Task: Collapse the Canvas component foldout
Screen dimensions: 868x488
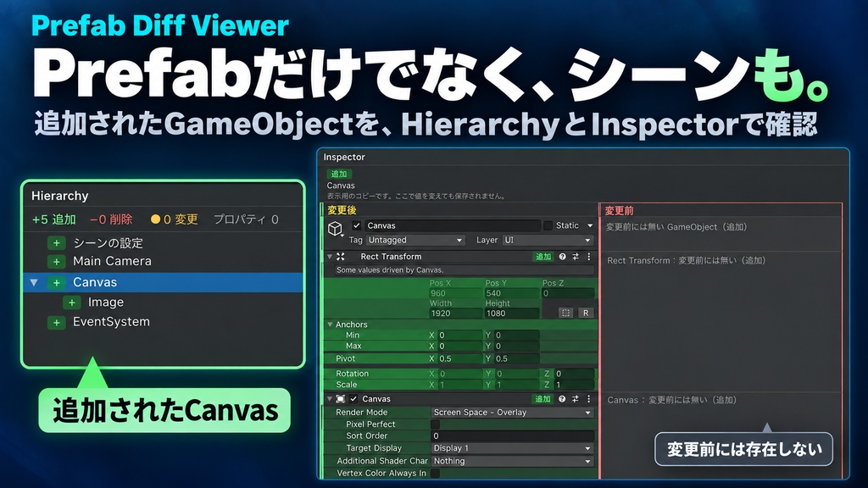Action: pyautogui.click(x=330, y=399)
